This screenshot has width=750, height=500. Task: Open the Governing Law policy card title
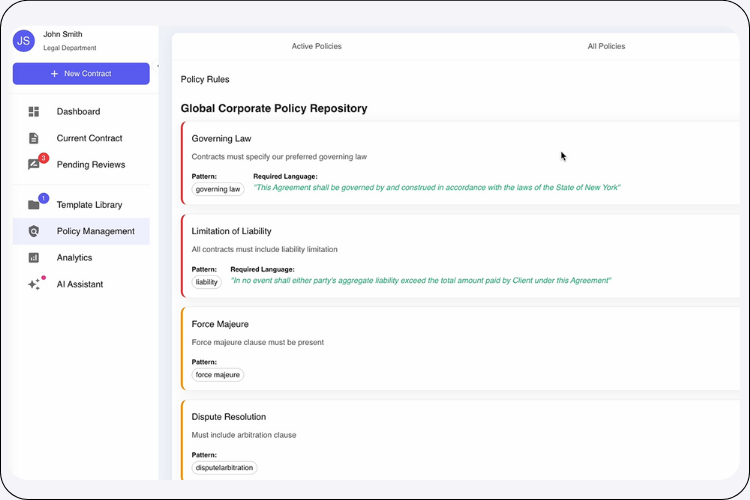click(221, 139)
